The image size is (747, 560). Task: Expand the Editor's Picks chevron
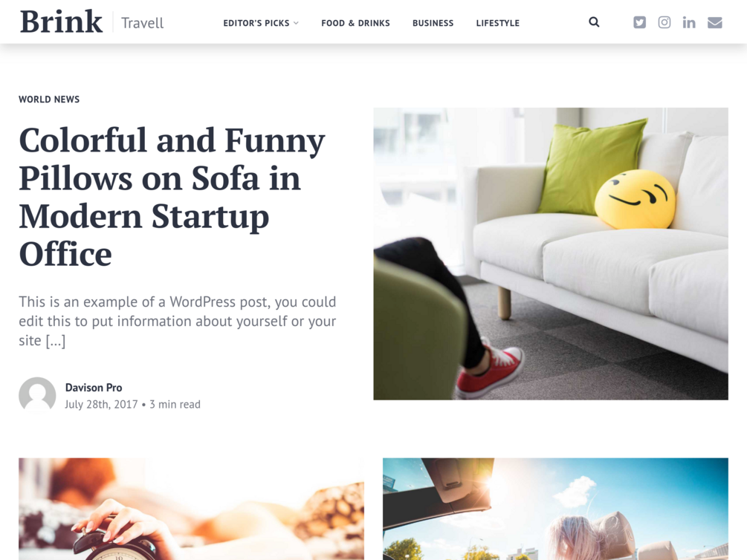pyautogui.click(x=296, y=23)
